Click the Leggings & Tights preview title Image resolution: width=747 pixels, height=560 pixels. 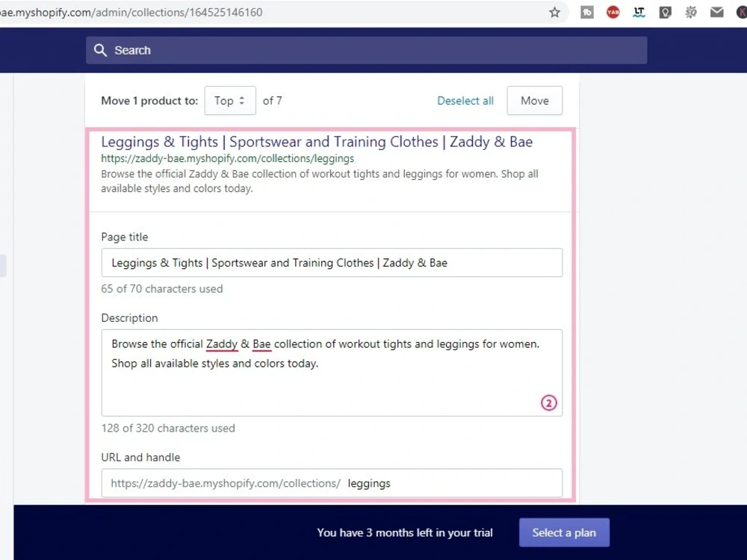coord(317,142)
